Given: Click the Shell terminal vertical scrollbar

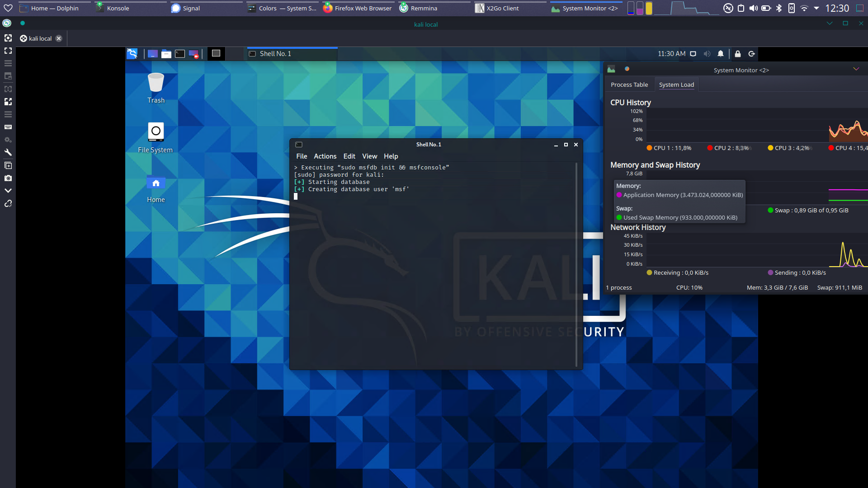Looking at the screenshot, I should tap(576, 264).
